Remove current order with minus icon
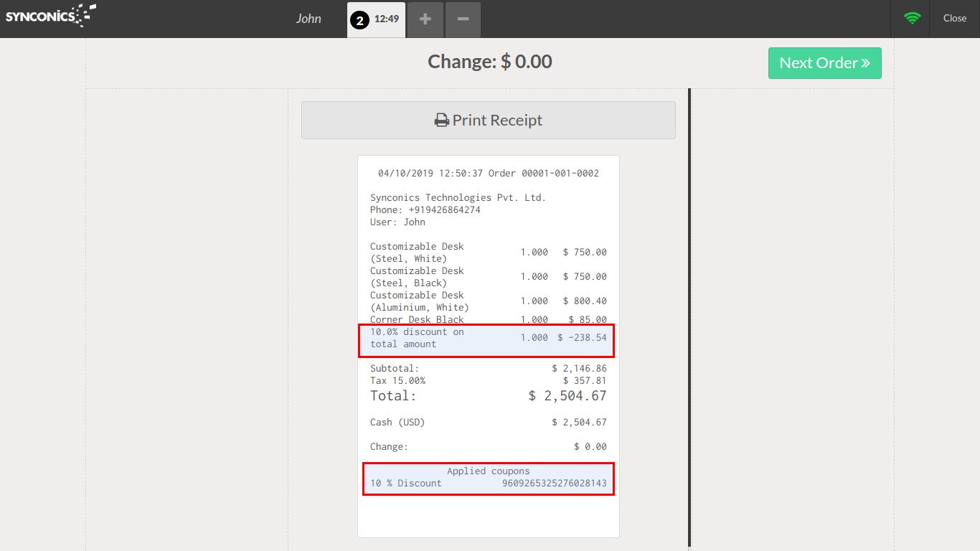 pos(463,19)
